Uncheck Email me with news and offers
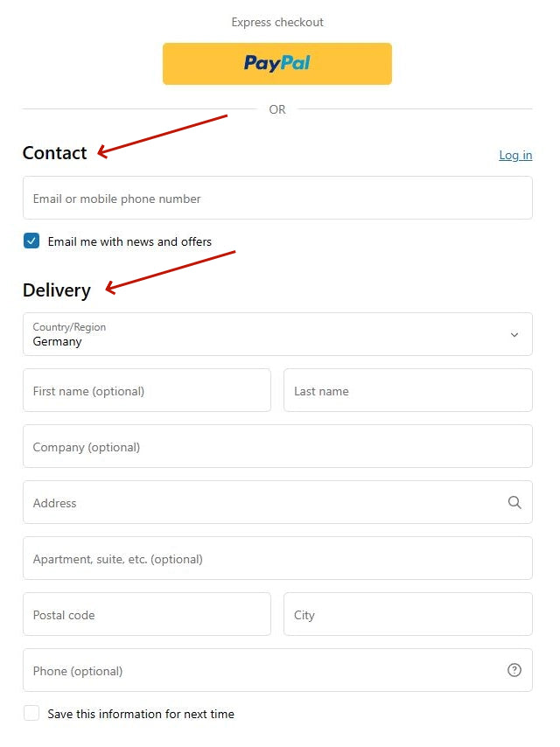This screenshot has height=747, width=560. [x=31, y=241]
